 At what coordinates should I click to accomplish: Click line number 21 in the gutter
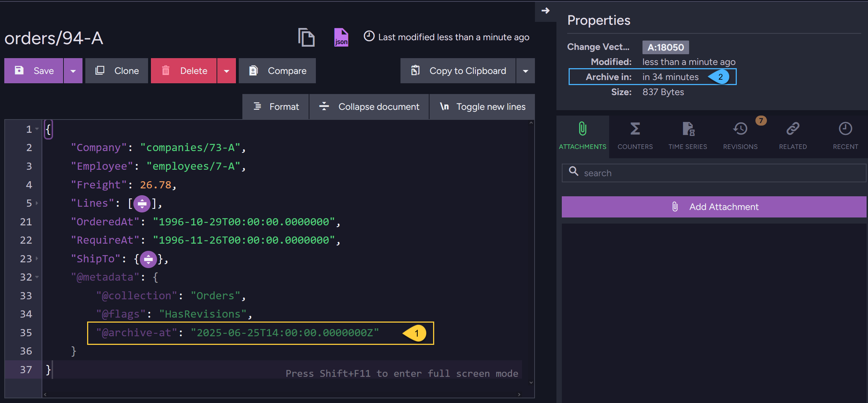pos(26,222)
